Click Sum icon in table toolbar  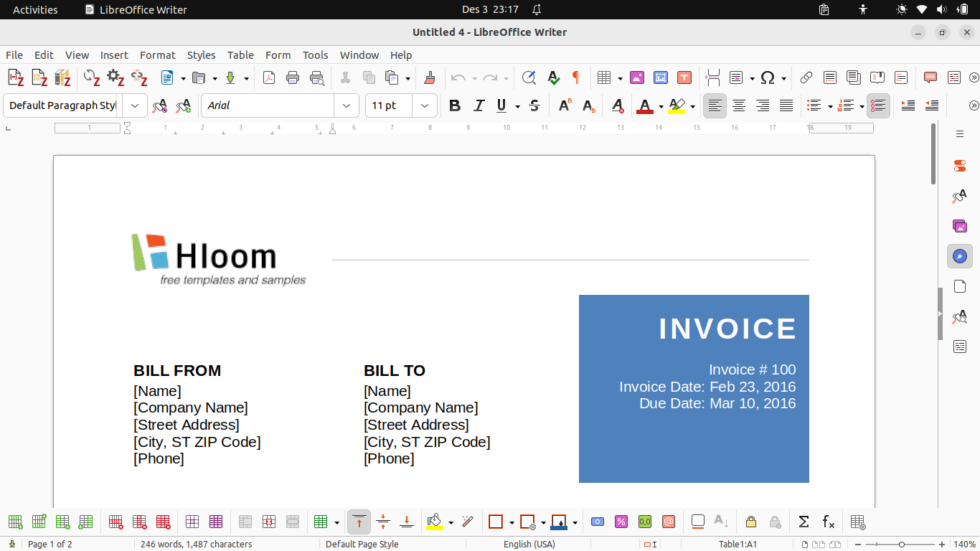click(x=804, y=522)
